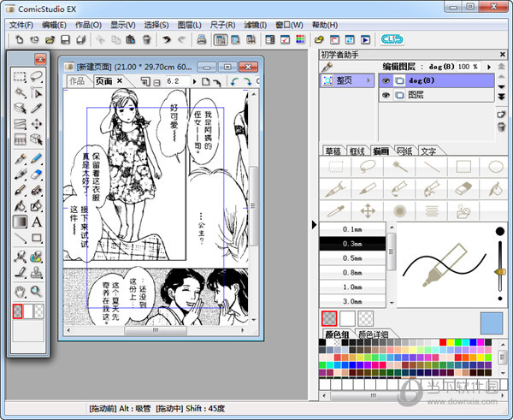
Task: Select the gradient tool in toolbox
Action: pyautogui.click(x=20, y=222)
